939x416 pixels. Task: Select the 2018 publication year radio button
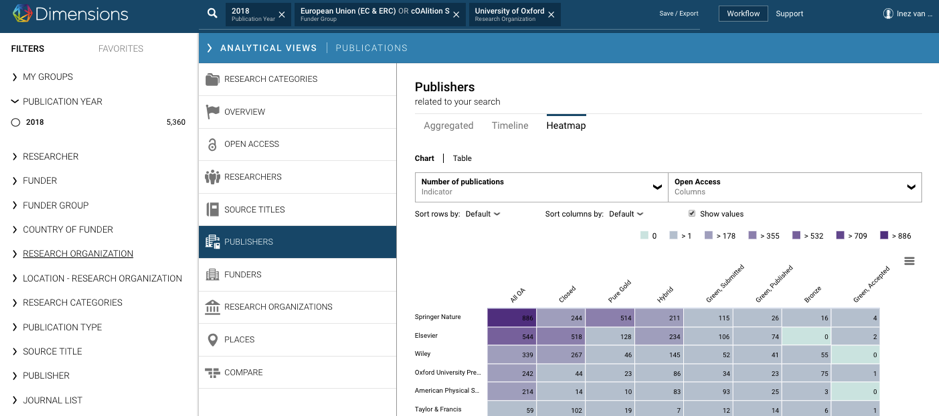point(15,123)
